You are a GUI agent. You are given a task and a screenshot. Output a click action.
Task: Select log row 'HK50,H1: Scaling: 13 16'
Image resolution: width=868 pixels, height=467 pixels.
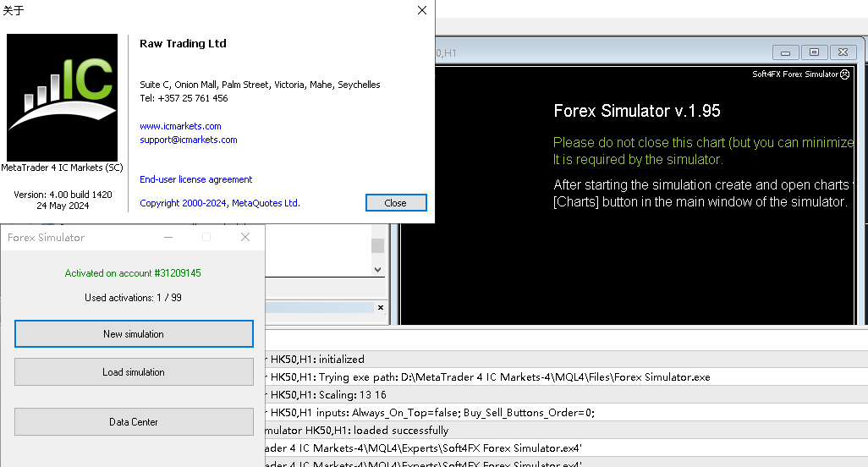click(x=566, y=394)
